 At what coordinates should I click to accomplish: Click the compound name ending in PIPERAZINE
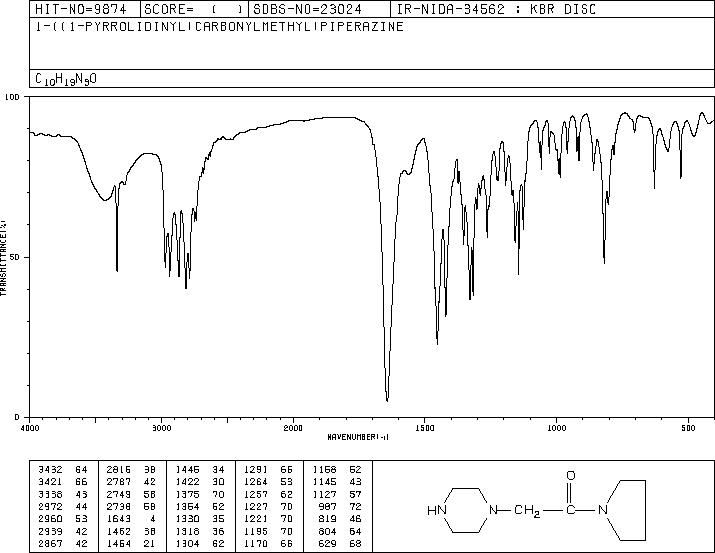tap(220, 26)
